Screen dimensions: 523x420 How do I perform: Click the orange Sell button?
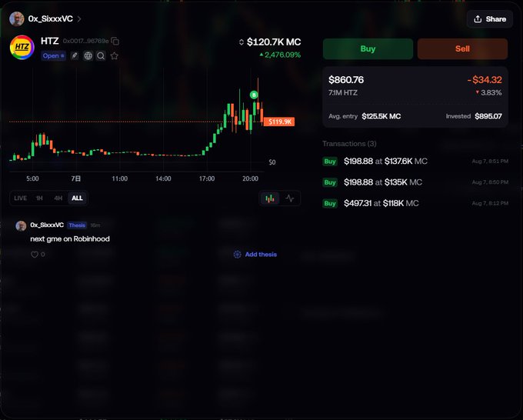(462, 48)
